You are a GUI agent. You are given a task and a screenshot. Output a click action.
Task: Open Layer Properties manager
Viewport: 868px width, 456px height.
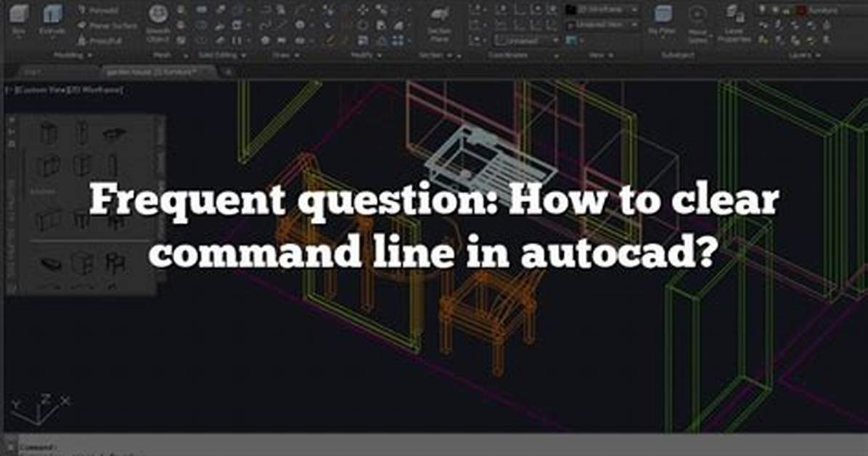tap(734, 25)
